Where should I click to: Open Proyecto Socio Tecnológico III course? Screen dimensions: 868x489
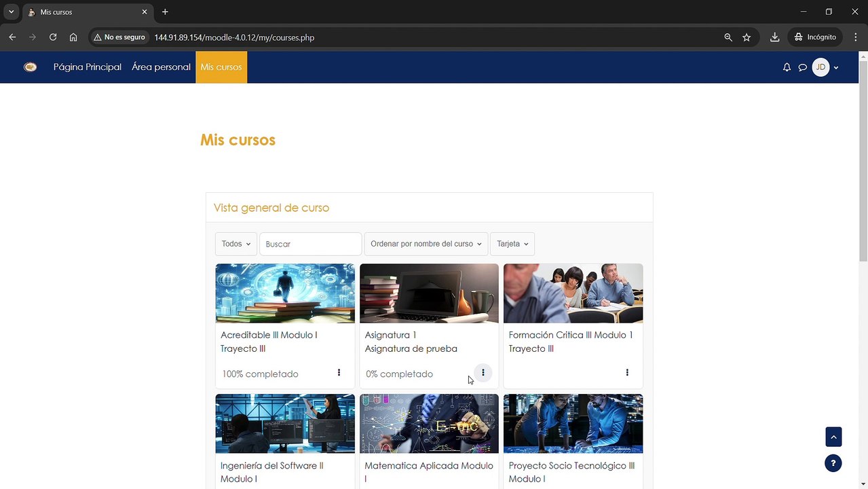point(571,472)
